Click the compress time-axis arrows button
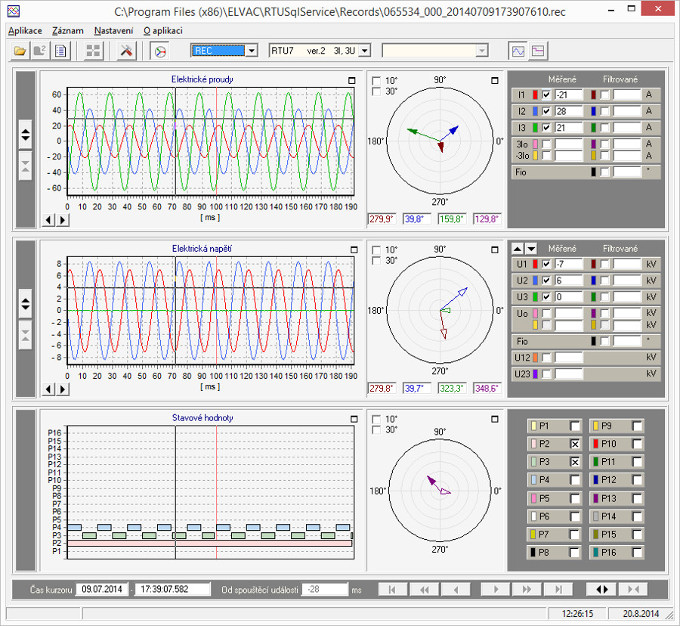Viewport: 680px width, 626px height. click(x=633, y=590)
